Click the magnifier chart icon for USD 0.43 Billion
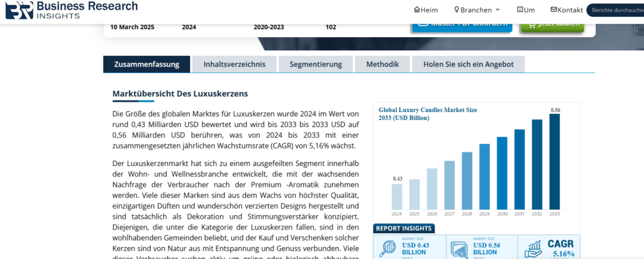644x259 pixels. coord(386,247)
